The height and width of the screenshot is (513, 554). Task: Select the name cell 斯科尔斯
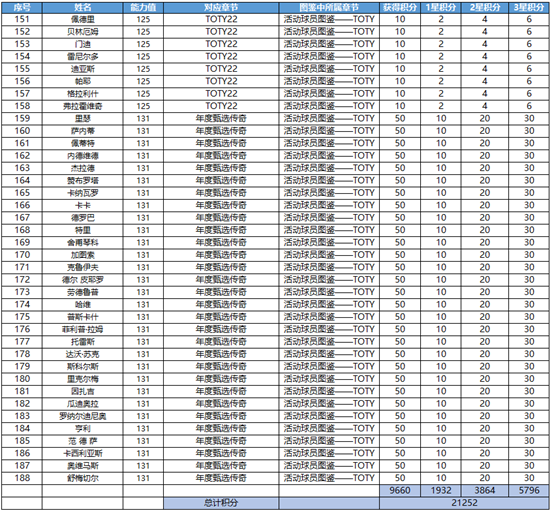coord(83,366)
